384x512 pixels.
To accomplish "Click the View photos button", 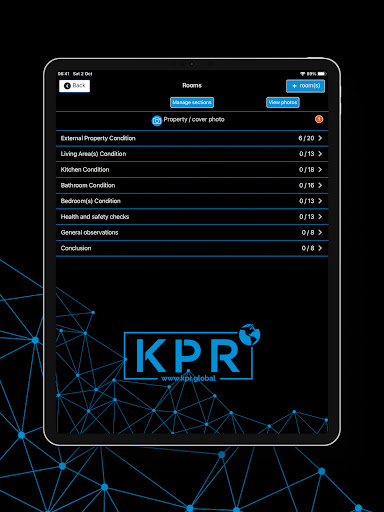I will pyautogui.click(x=283, y=102).
